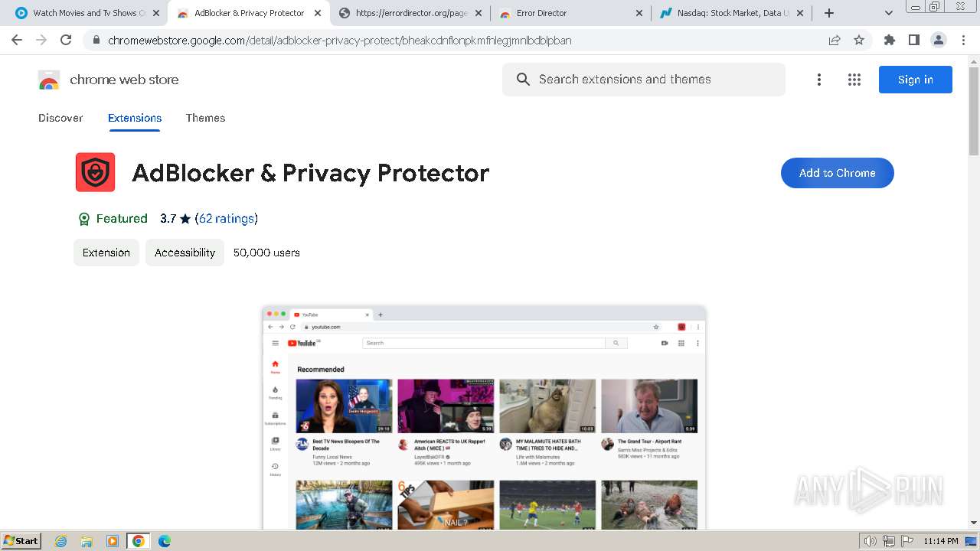Click the volume speaker tray icon
Screen dimensions: 980x551
871,541
